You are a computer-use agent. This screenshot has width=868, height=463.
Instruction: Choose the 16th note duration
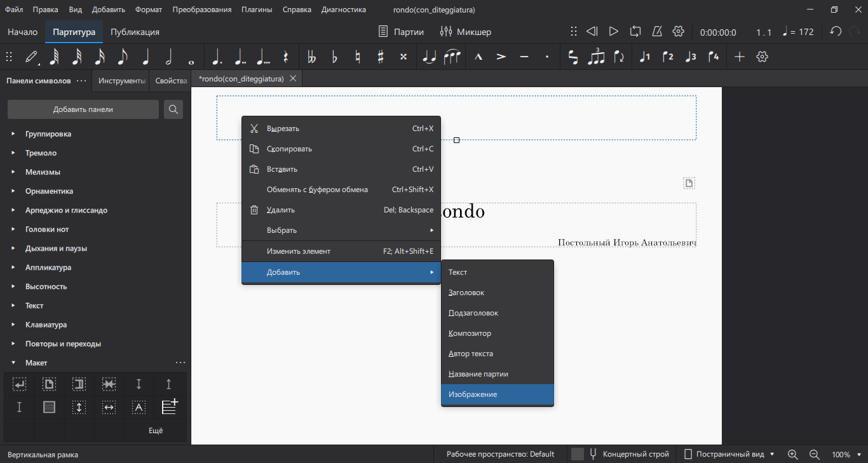tap(100, 57)
